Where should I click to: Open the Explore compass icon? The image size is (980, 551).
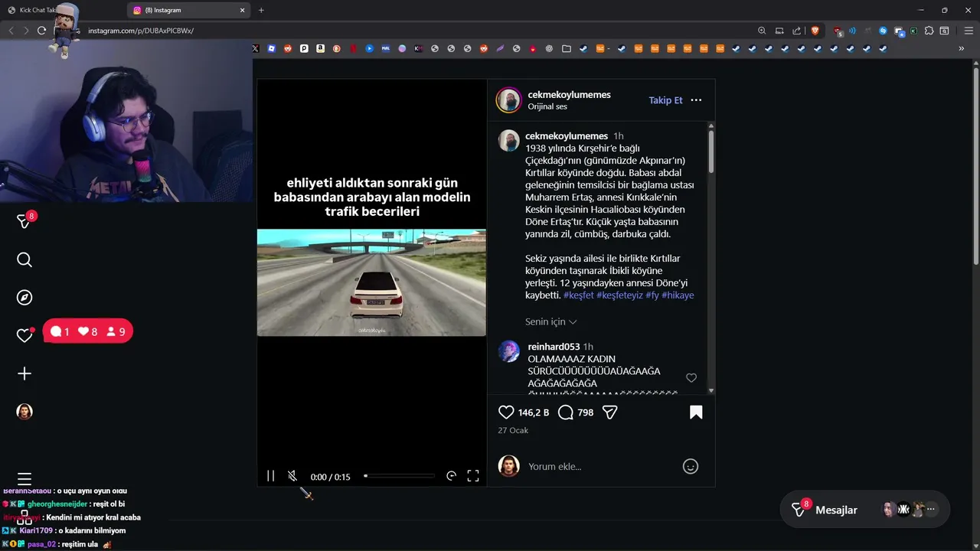(x=24, y=298)
